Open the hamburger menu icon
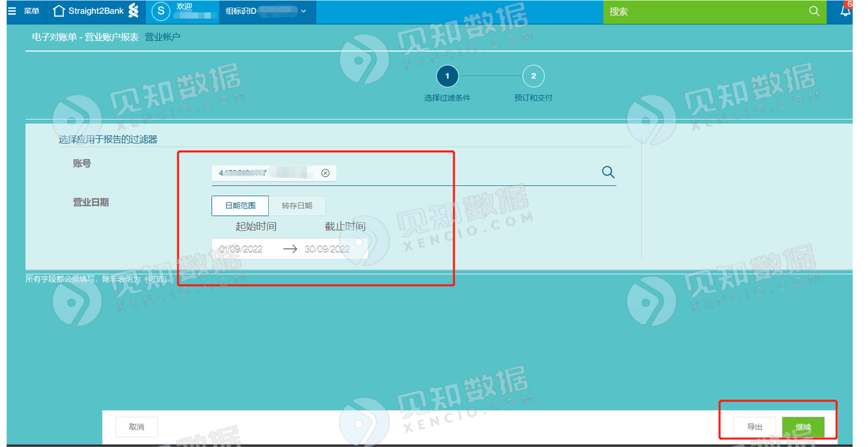 coord(12,11)
